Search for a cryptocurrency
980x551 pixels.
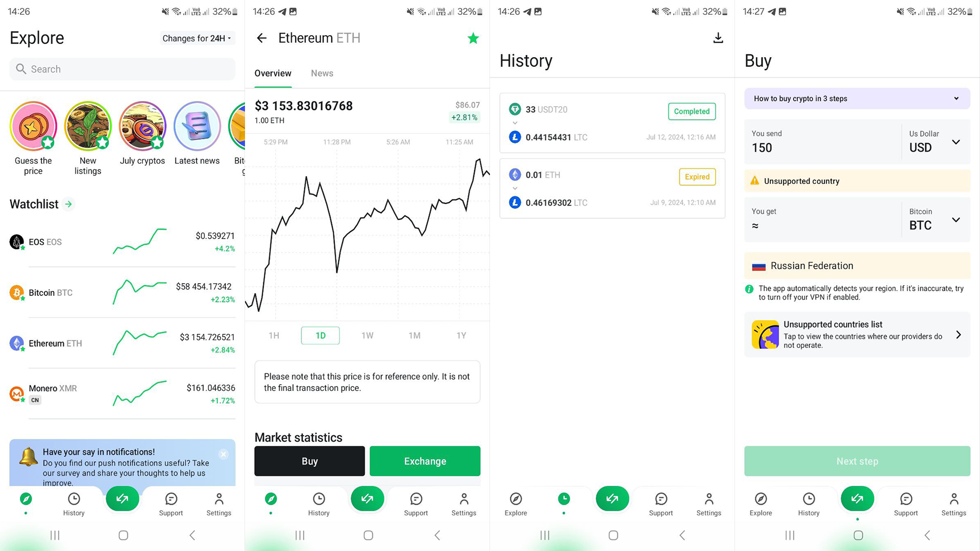122,69
